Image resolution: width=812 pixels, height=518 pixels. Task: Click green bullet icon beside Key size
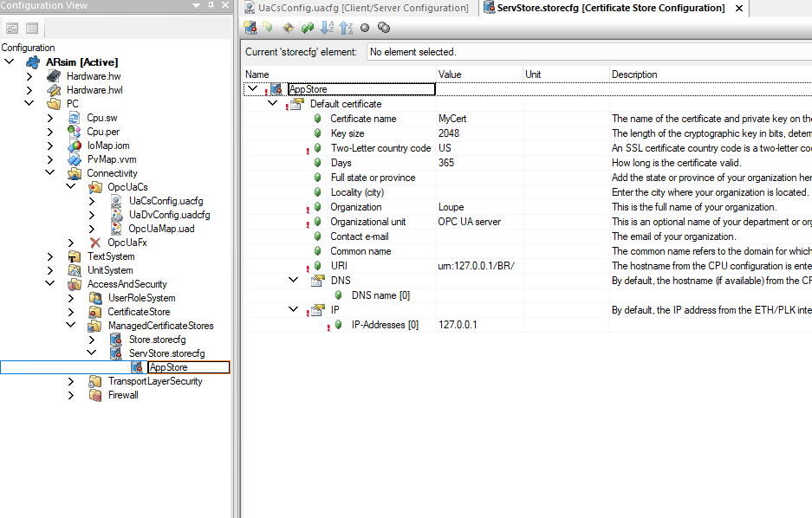pyautogui.click(x=317, y=133)
